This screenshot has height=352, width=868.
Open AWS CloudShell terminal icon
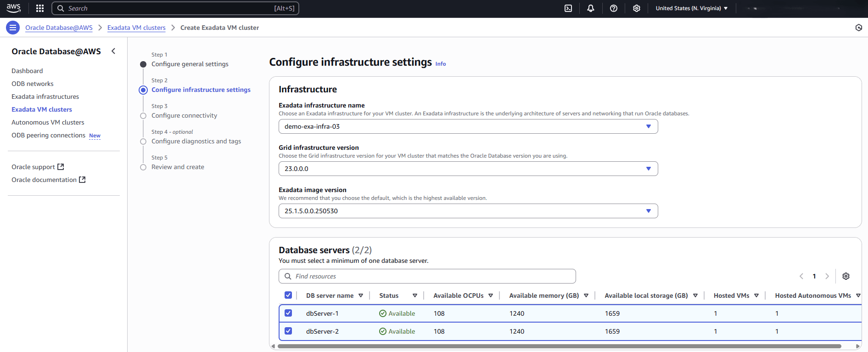568,8
